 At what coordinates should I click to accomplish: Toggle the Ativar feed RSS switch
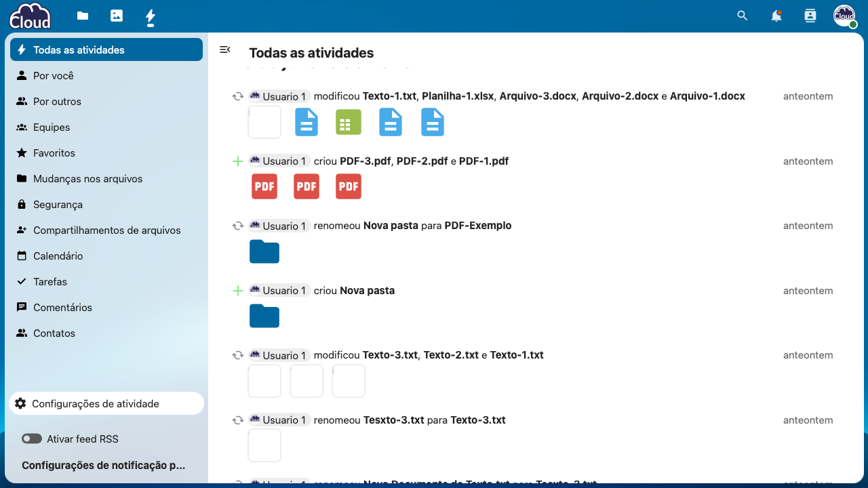32,439
